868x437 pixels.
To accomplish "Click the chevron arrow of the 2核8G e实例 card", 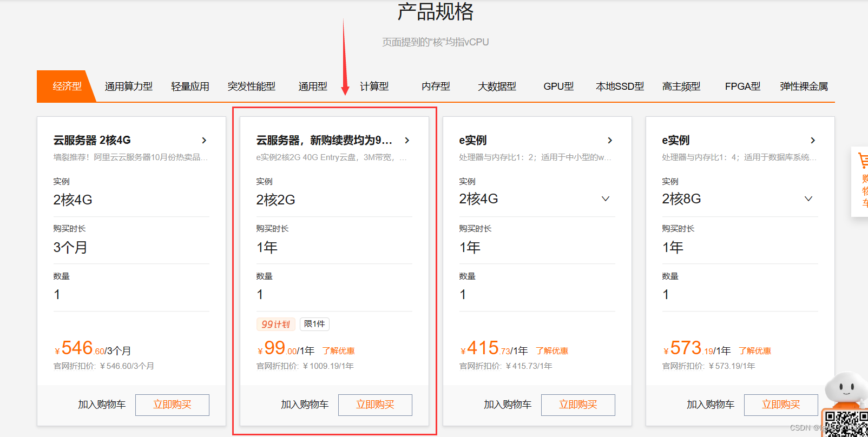I will pyautogui.click(x=813, y=140).
